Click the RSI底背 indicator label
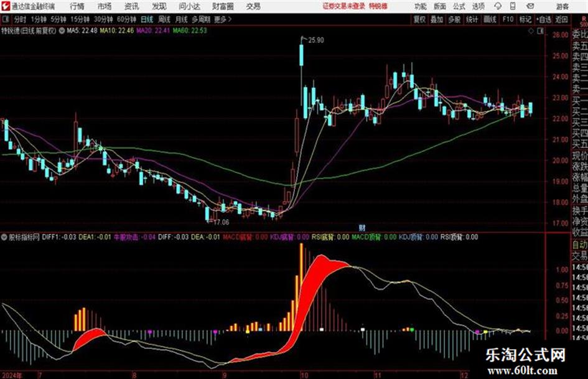 click(330, 237)
